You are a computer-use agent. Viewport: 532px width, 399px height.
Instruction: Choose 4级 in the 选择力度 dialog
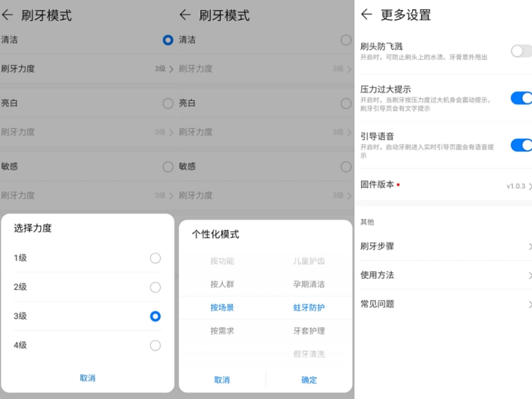click(x=155, y=345)
